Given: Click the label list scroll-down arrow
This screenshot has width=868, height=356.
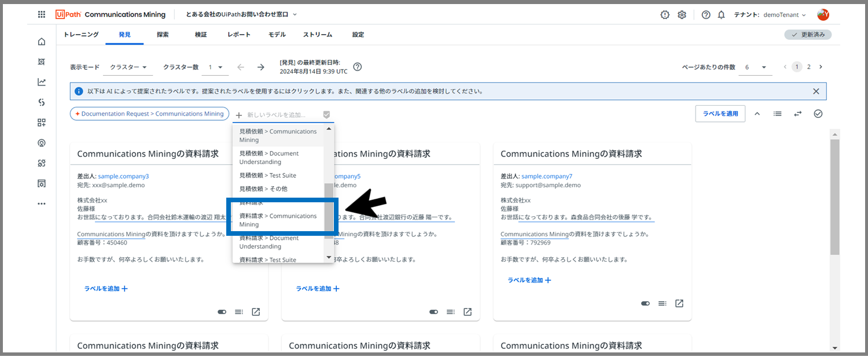Looking at the screenshot, I should (329, 257).
